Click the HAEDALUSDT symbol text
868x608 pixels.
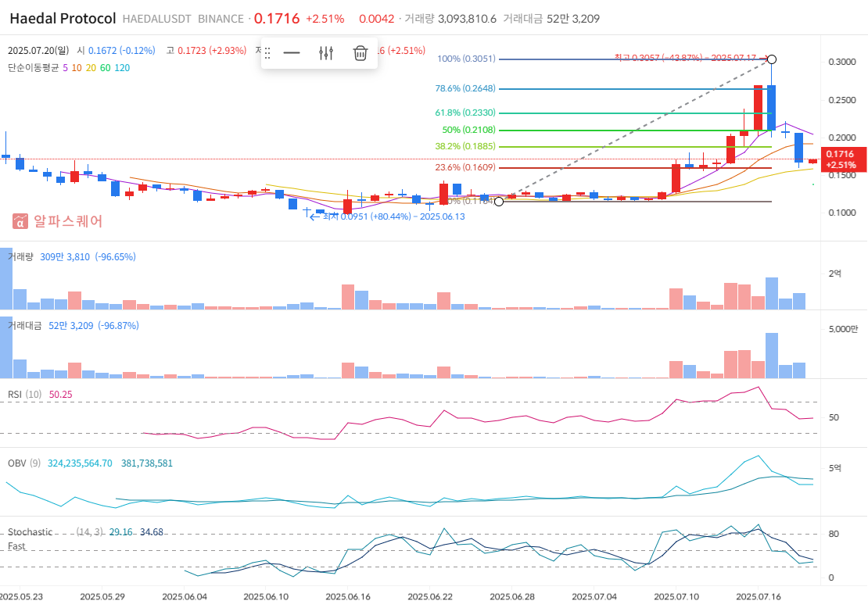point(156,19)
